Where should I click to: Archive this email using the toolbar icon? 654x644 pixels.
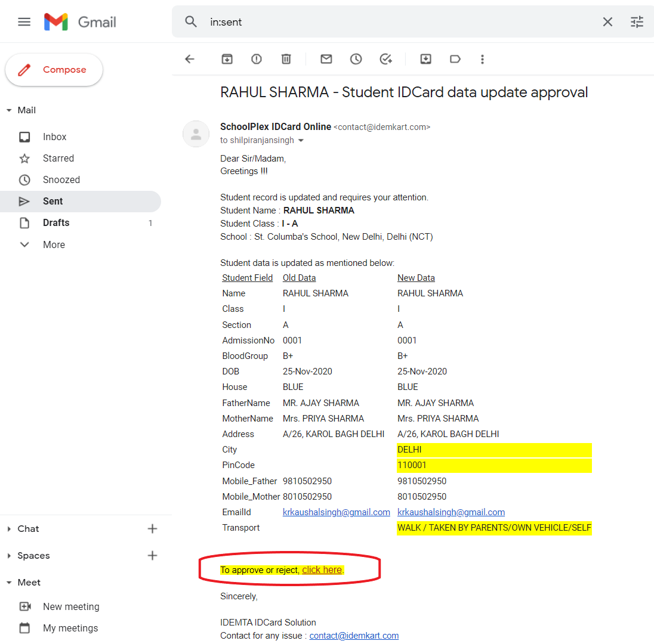tap(227, 59)
